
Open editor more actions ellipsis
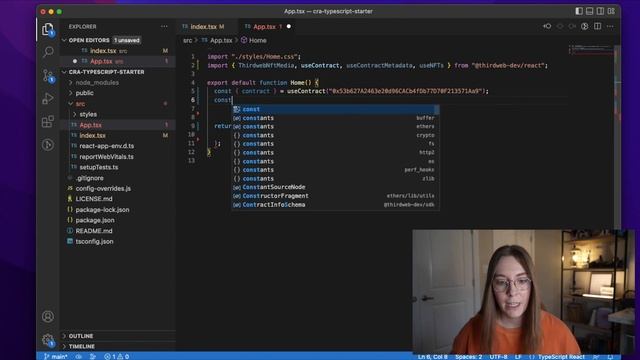click(x=610, y=26)
